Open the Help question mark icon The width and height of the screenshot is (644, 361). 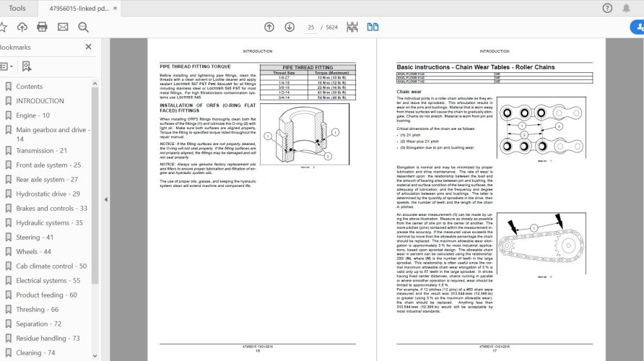click(x=607, y=8)
